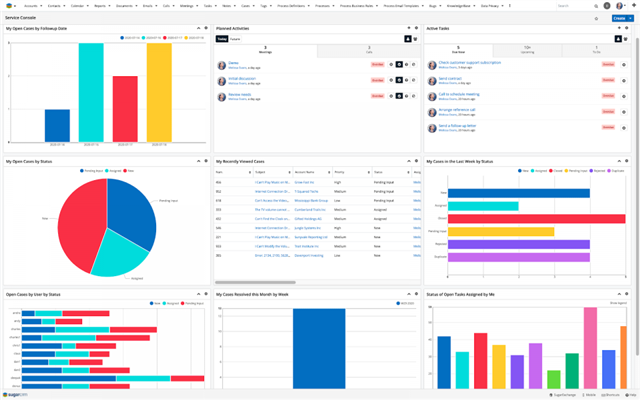Open gear on My Cases Resolved this Month
Viewport: 640px width, 400px height.
tap(416, 294)
